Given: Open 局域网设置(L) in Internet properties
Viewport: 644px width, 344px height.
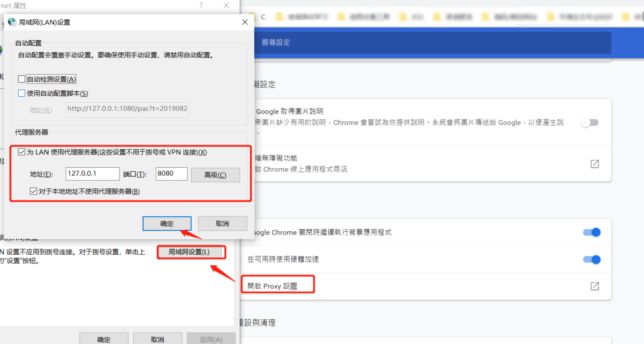Looking at the screenshot, I should point(189,252).
